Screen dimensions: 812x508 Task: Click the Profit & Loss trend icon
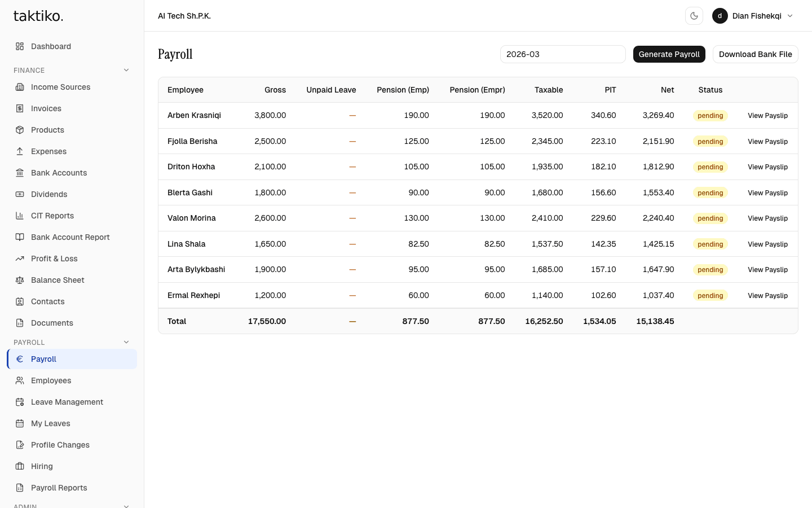(20, 259)
